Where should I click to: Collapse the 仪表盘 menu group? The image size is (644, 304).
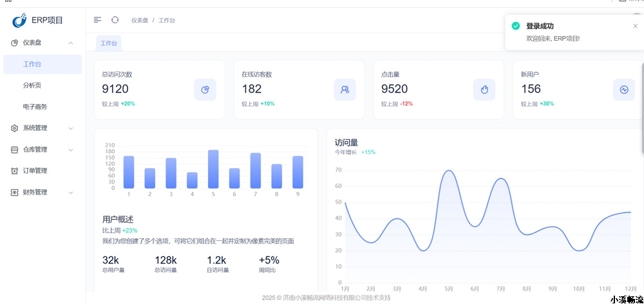point(71,43)
